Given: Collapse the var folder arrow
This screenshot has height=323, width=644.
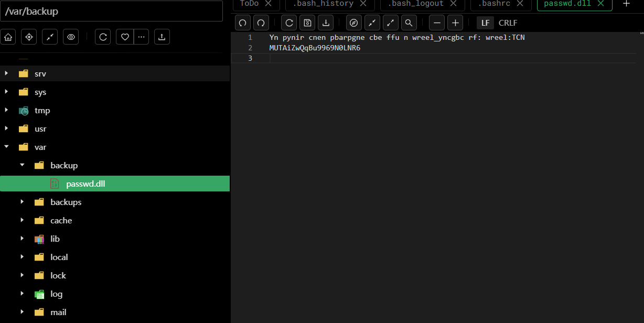Looking at the screenshot, I should 6,147.
